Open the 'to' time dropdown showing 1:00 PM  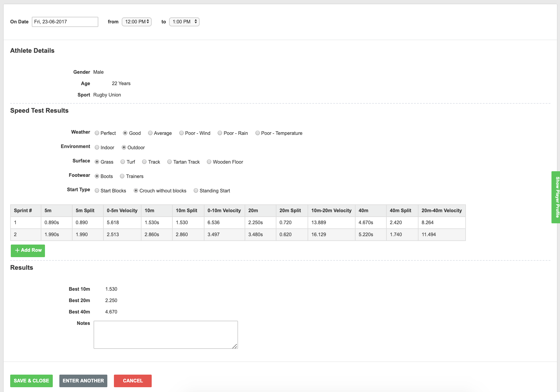pyautogui.click(x=184, y=22)
